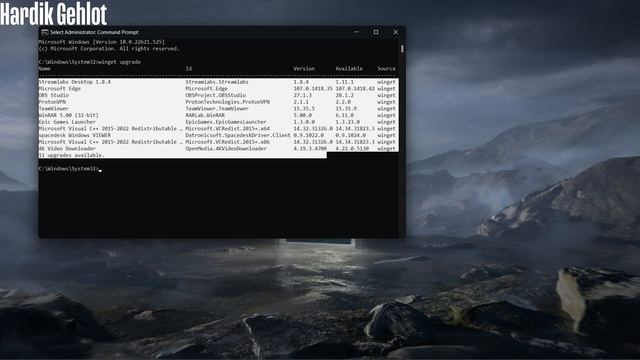The width and height of the screenshot is (640, 360).
Task: Click Streamlabs available version 1.11.1
Action: pos(345,82)
